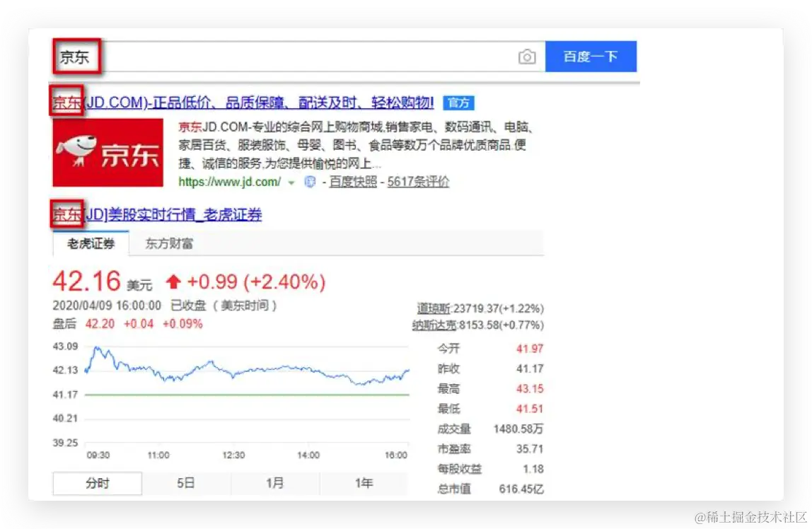Click the 总市值 value 616.45亿
This screenshot has width=812, height=529.
pos(521,489)
